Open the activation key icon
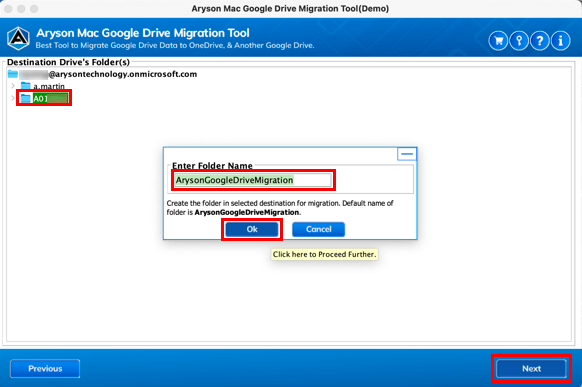Viewport: 582px width, 387px height. [519, 40]
